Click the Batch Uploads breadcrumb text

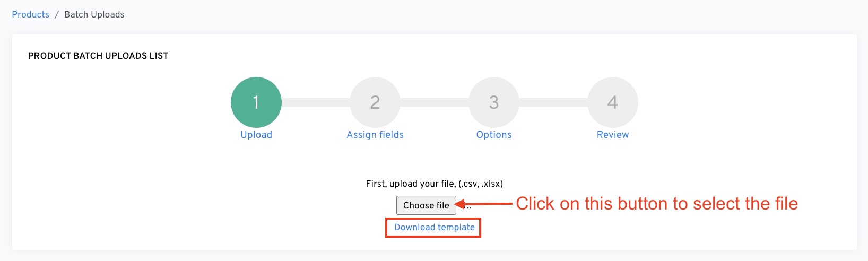tap(94, 14)
